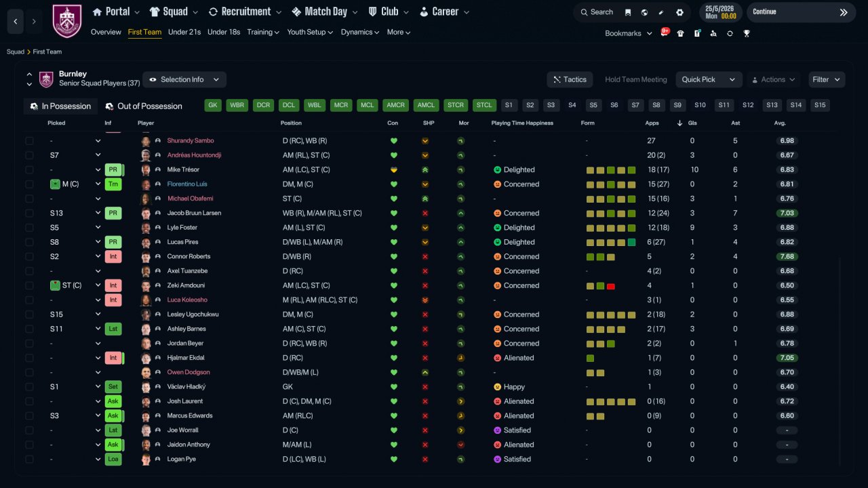Click the Search field
Viewport: 868px width, 488px height.
[x=597, y=12]
